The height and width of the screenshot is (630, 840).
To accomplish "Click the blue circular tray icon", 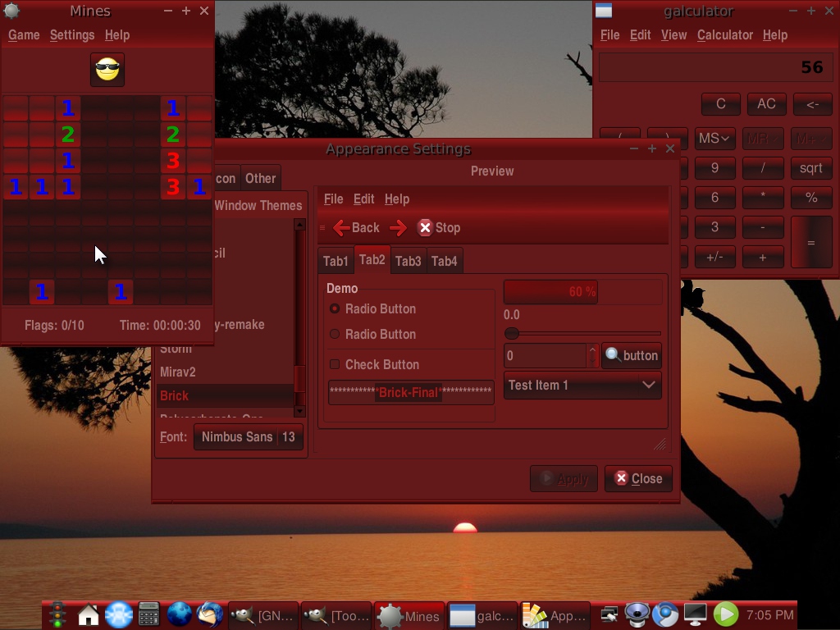I will click(665, 615).
